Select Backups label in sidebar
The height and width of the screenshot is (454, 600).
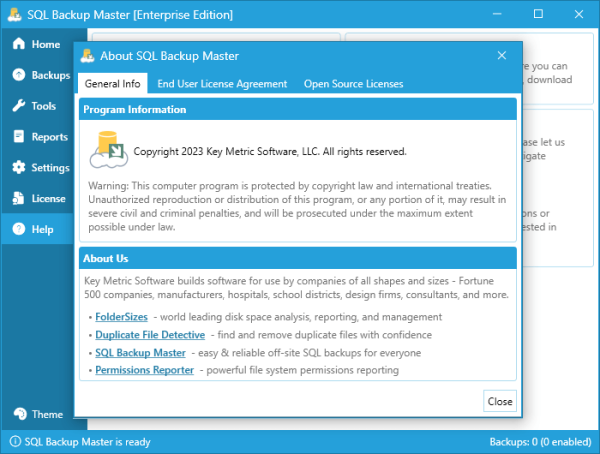pos(51,75)
